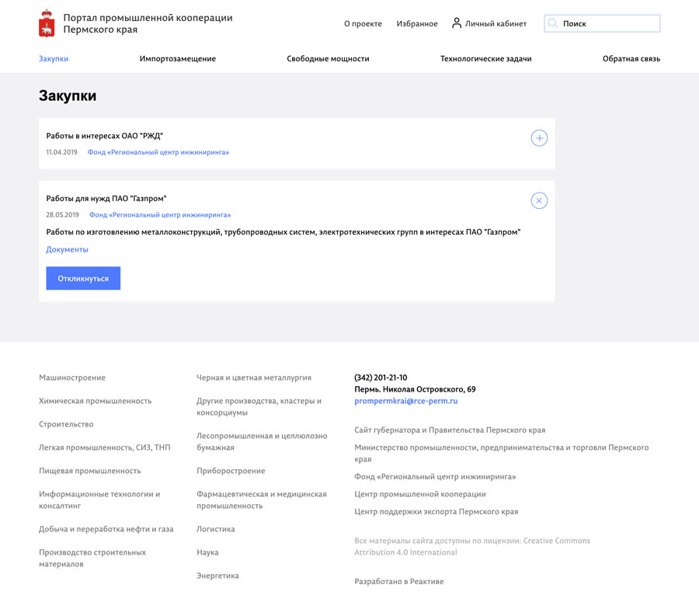
Task: Go to Избранное in the header
Action: [417, 24]
